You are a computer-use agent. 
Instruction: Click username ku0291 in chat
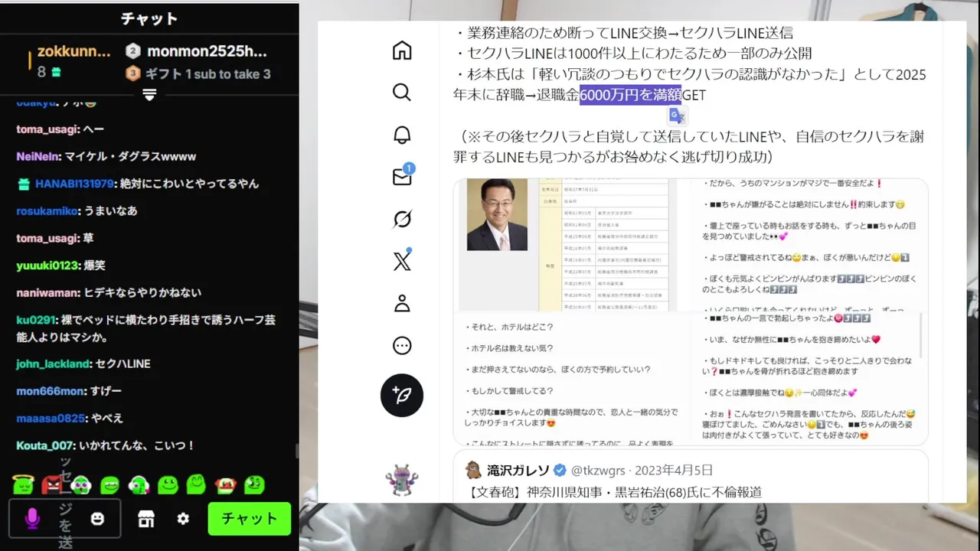34,320
